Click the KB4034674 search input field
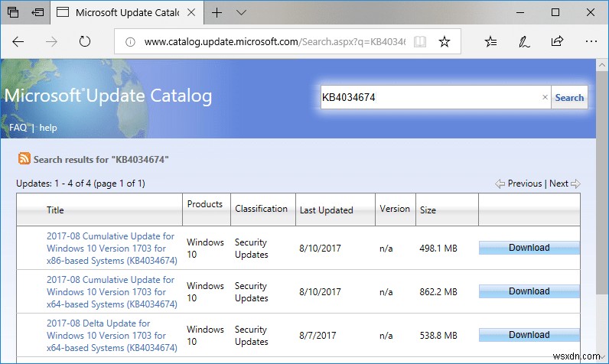 pyautogui.click(x=428, y=97)
